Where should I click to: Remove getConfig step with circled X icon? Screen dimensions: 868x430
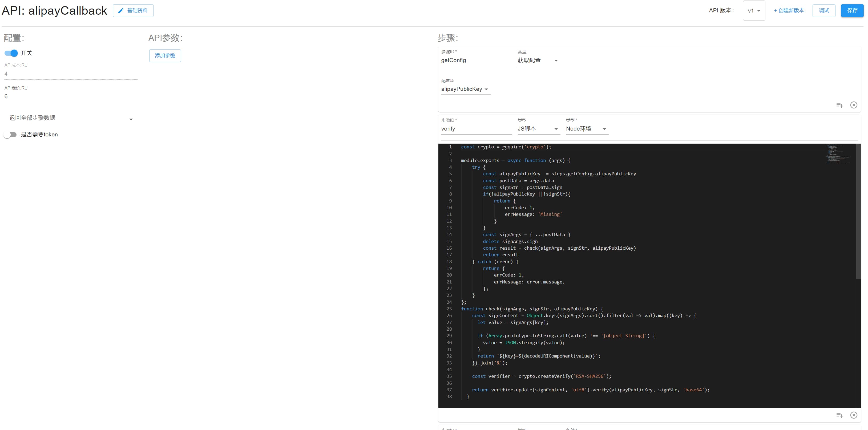(854, 105)
